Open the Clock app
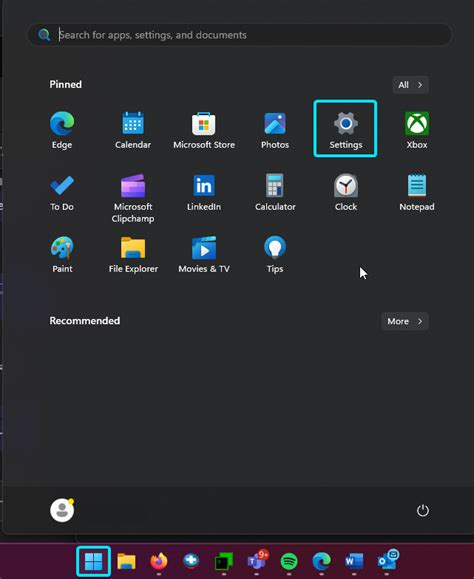Screen dimensions: 474x579 [x=346, y=192]
